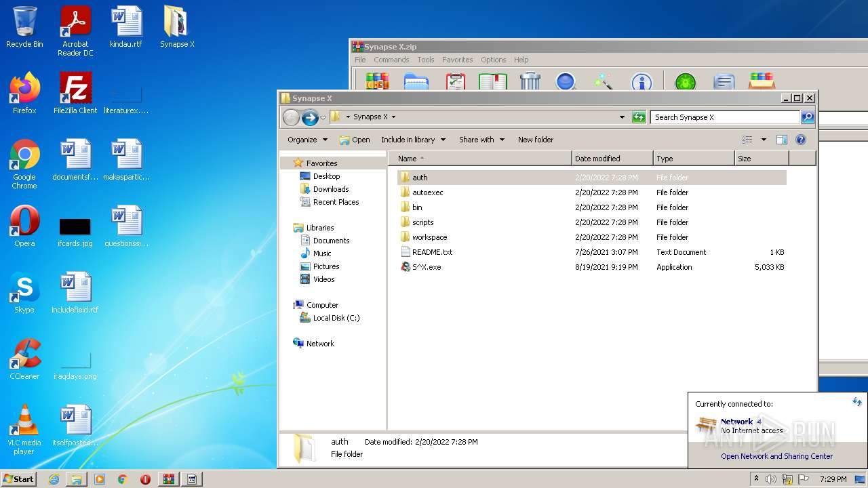Open WinRAR Tools menu
The height and width of the screenshot is (488, 868).
click(x=426, y=60)
